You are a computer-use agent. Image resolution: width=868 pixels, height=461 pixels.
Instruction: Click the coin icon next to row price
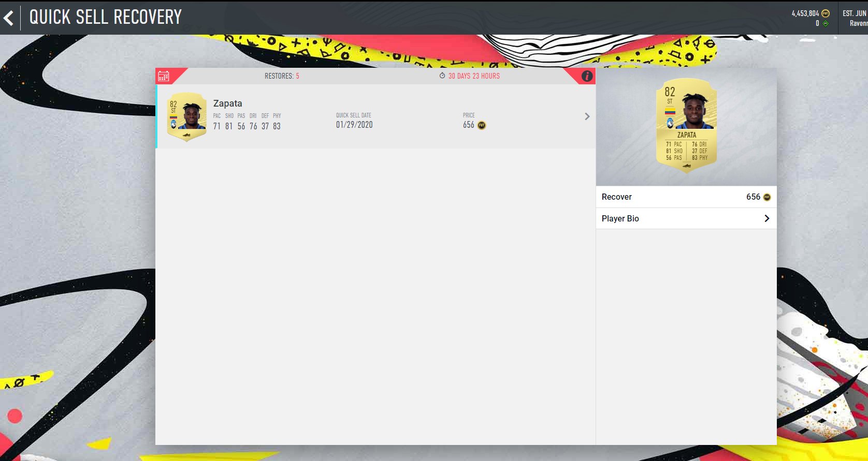click(482, 125)
